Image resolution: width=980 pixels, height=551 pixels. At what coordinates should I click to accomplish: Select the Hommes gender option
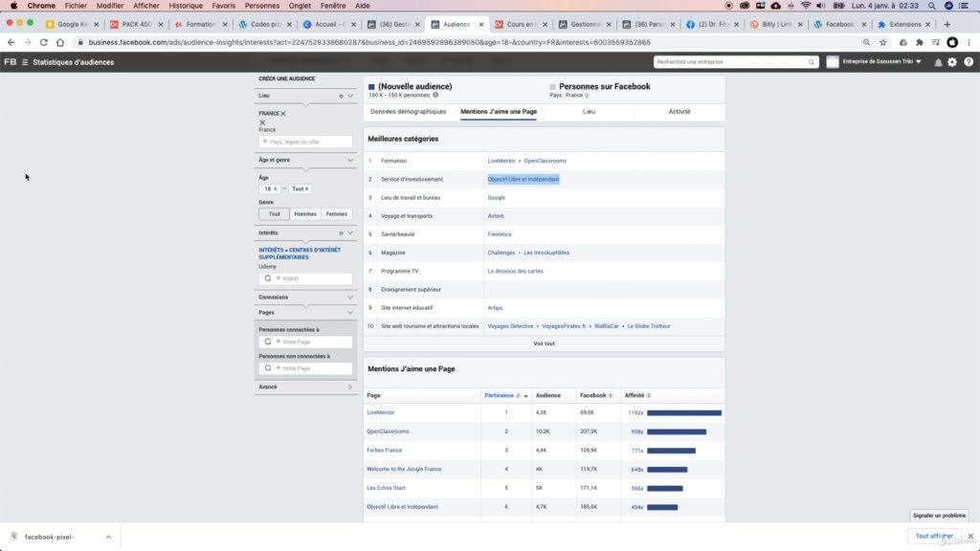(305, 213)
